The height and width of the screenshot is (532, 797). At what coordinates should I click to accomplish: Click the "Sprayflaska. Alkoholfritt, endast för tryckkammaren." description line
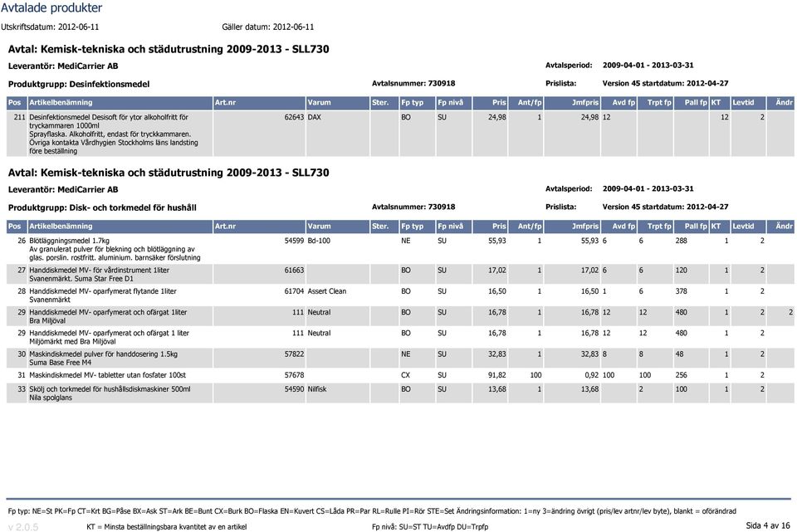coord(110,134)
